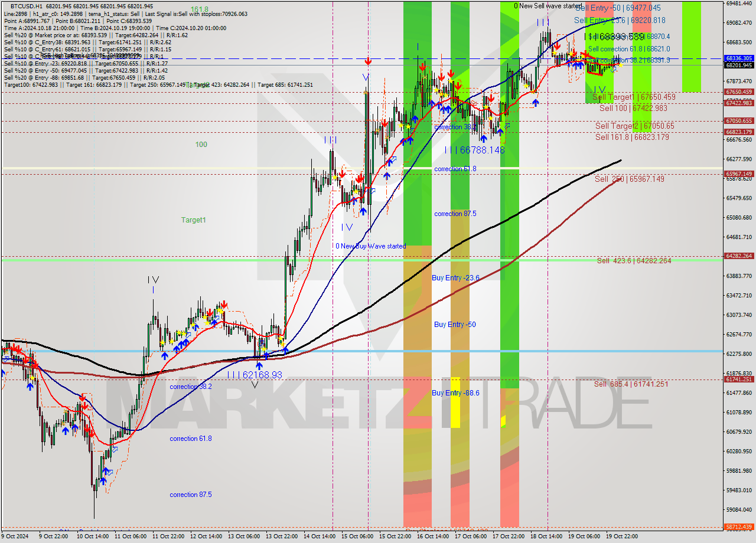
Task: Click the 'Sell 161.8 | 66823.179' label
Action: [632, 137]
